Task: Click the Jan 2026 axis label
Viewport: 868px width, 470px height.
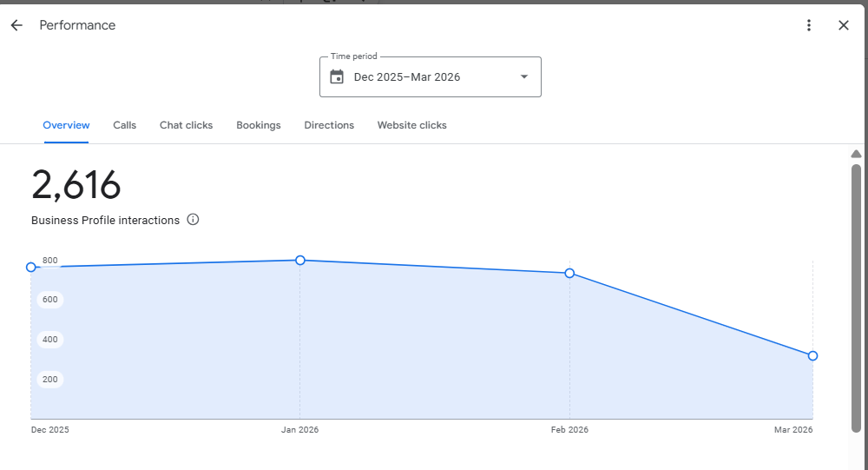Action: click(x=299, y=429)
